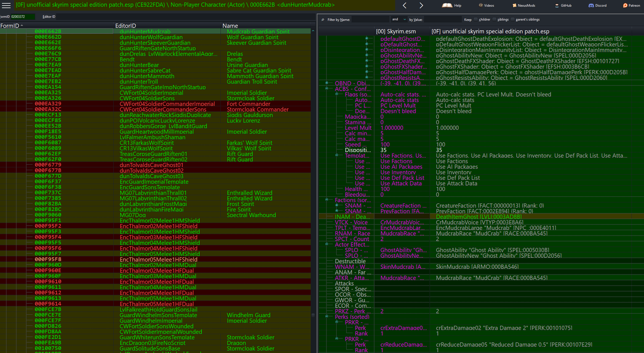Open the GitHub link
This screenshot has width=644, height=353.
coord(562,6)
